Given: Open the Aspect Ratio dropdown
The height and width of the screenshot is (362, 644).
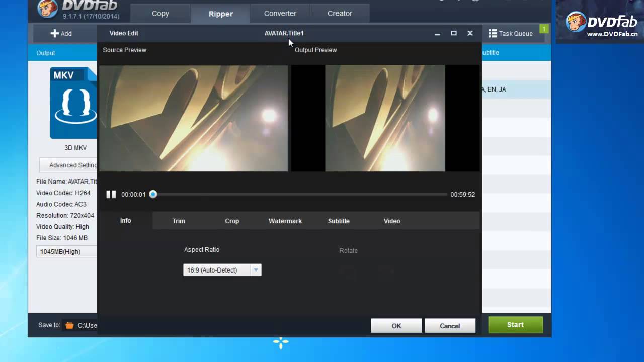Looking at the screenshot, I should pyautogui.click(x=222, y=270).
